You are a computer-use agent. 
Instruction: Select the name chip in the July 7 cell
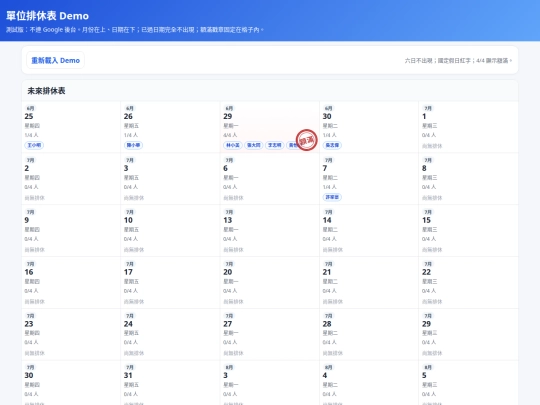(x=332, y=197)
